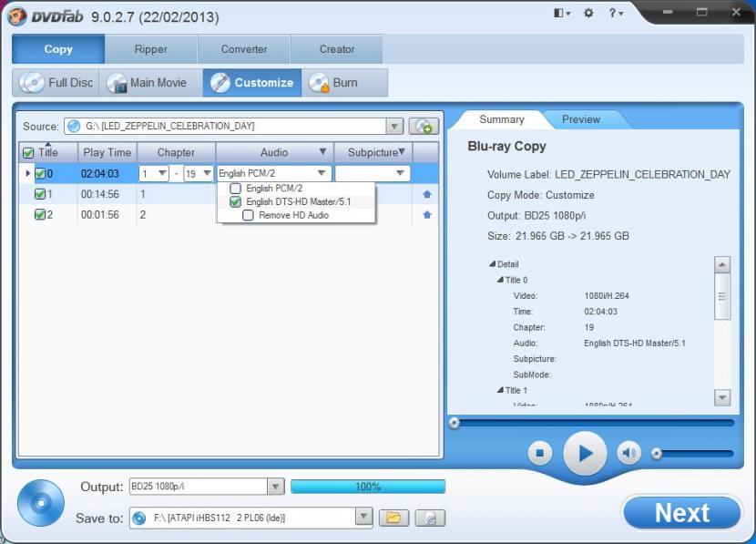Screen dimensions: 756x544
Task: Open the settings gear in the title bar
Action: pos(588,13)
